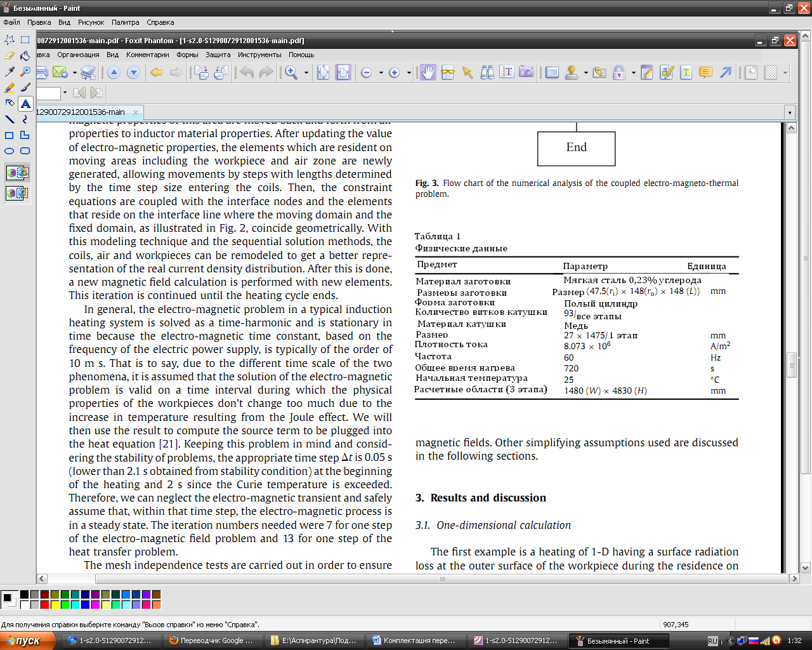Pick the dark red palette color

point(44,595)
